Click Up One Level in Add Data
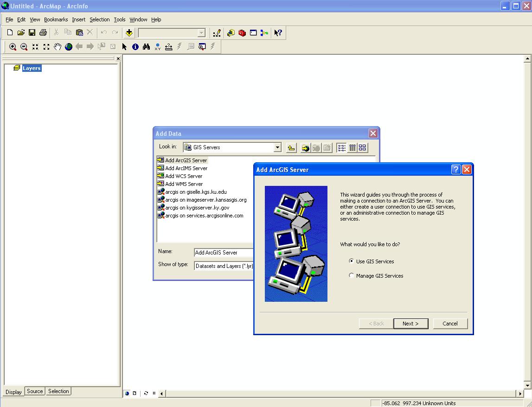The width and height of the screenshot is (532, 407). 291,147
